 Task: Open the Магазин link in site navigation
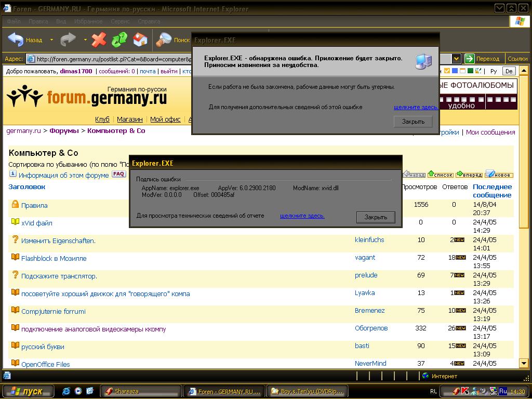(129, 119)
